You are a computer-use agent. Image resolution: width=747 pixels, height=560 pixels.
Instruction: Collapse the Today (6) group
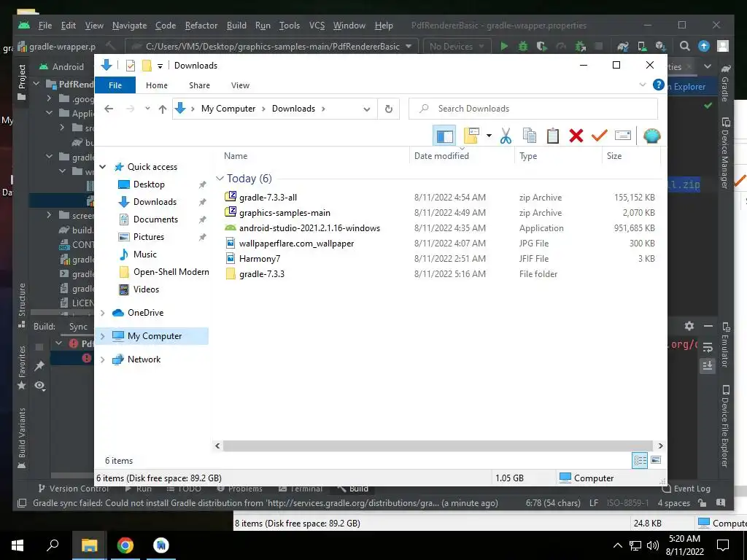pos(220,179)
